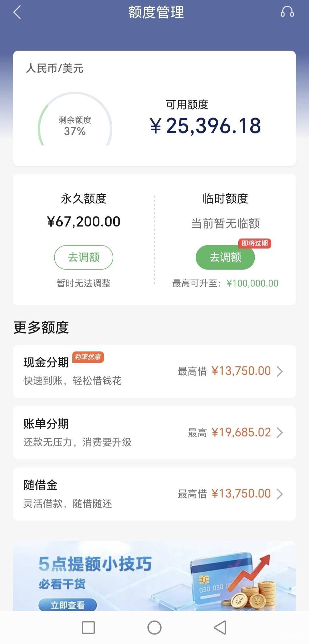Tap the 剩余额度 37% progress ring

[x=75, y=123]
